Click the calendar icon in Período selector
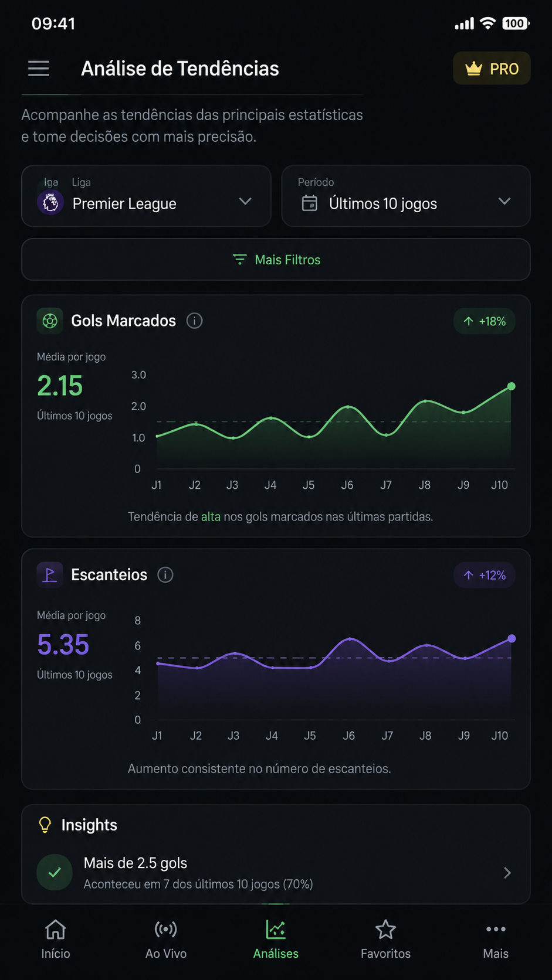This screenshot has height=980, width=552. pyautogui.click(x=309, y=203)
